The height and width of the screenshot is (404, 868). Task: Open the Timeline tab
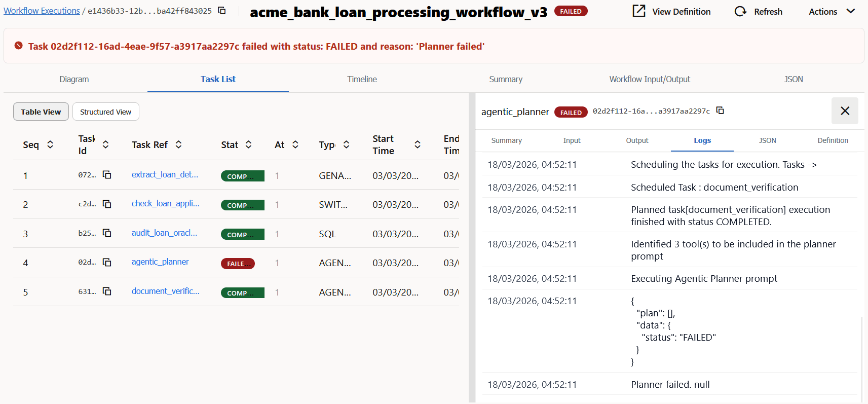pos(362,79)
